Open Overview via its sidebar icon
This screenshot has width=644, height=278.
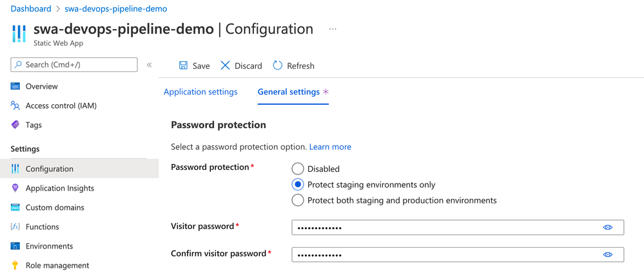click(x=15, y=86)
